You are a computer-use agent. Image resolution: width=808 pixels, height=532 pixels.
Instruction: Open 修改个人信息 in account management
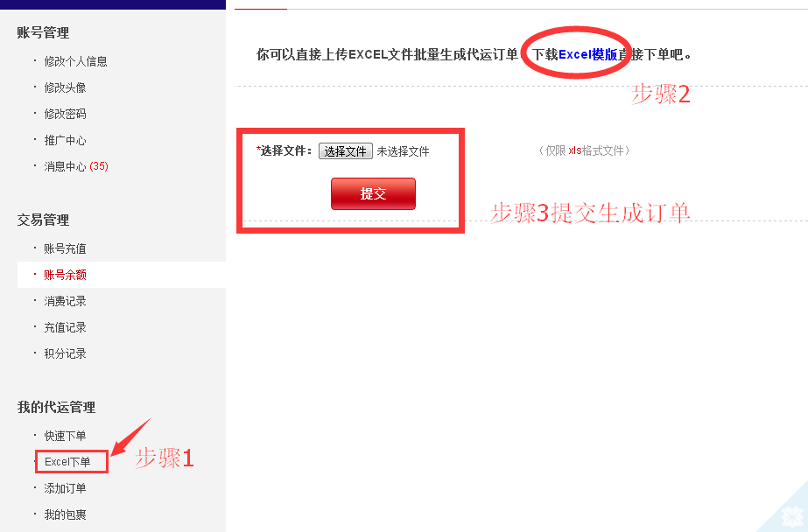pyautogui.click(x=76, y=61)
